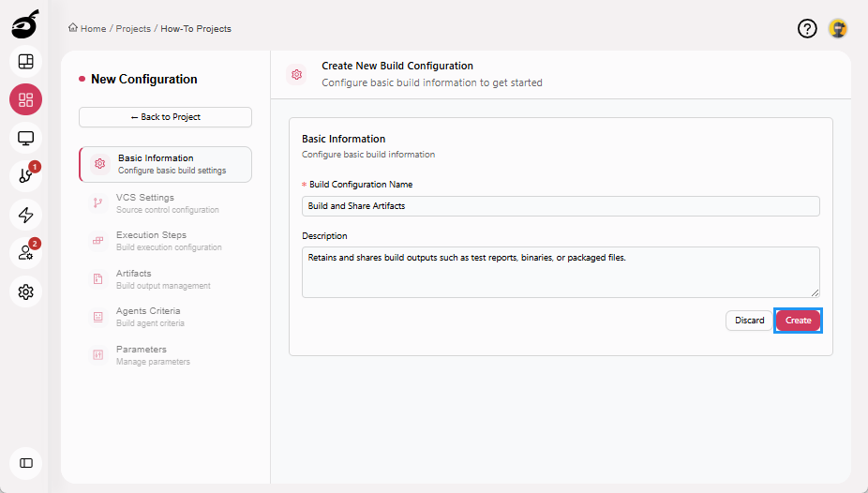Select the highlighted projects grid icon
The image size is (868, 493).
[x=25, y=99]
